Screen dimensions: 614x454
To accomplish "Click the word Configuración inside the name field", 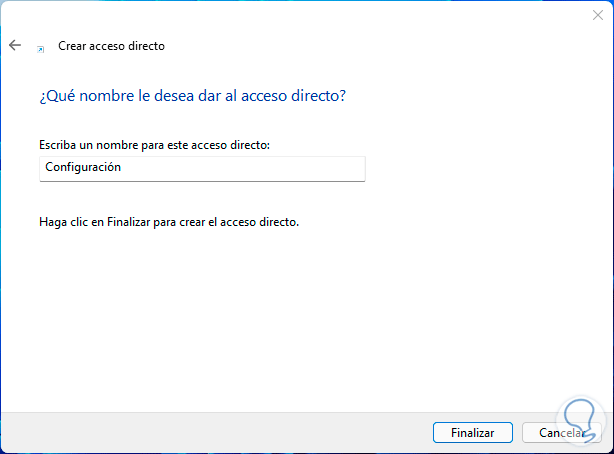I will [83, 168].
